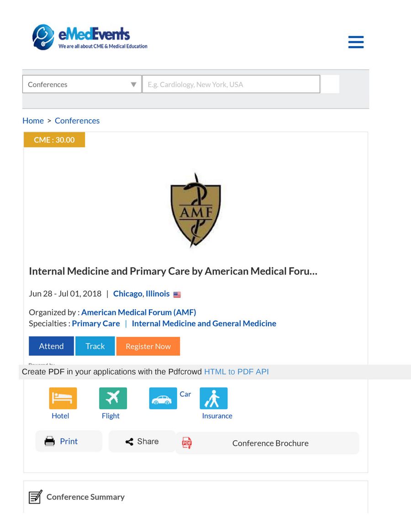This screenshot has height=532, width=411.
Task: Go to the Home breadcrumb link
Action: point(33,121)
